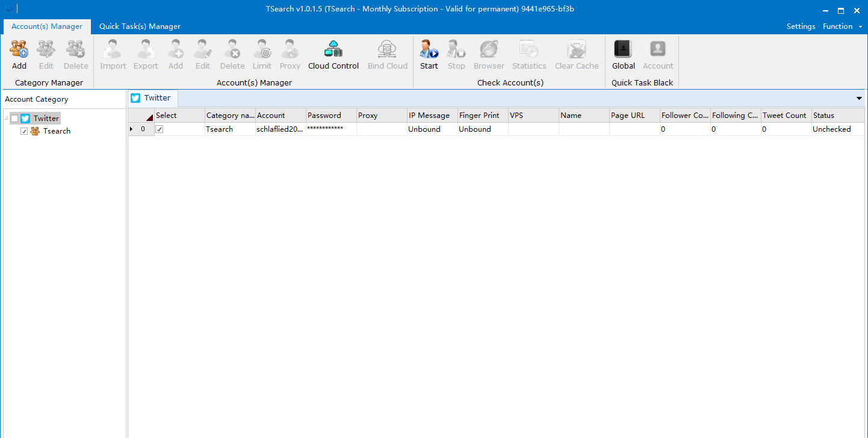Sort by Password column header
Viewport: 868px width, 438px height.
click(331, 116)
